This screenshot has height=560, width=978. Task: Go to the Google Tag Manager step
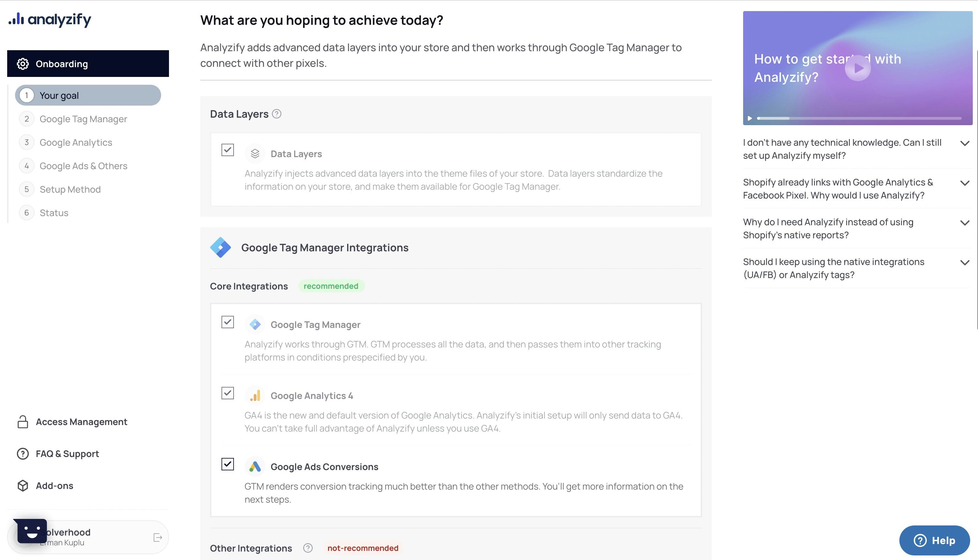[x=83, y=119]
